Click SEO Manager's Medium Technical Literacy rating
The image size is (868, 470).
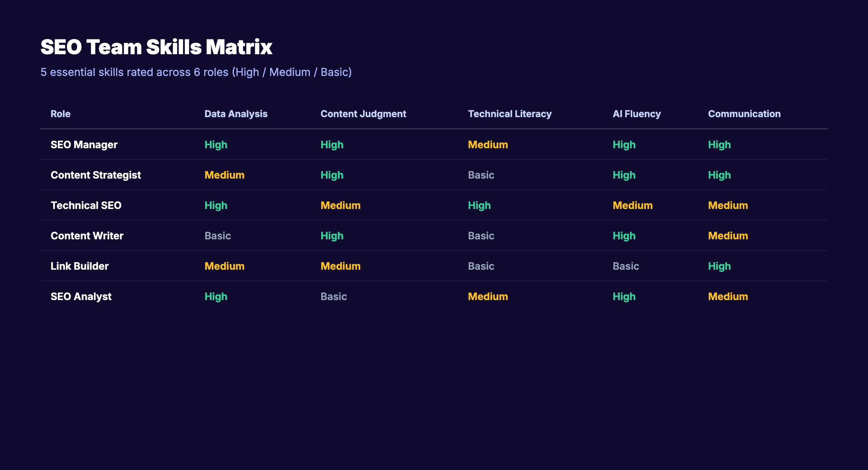click(488, 144)
